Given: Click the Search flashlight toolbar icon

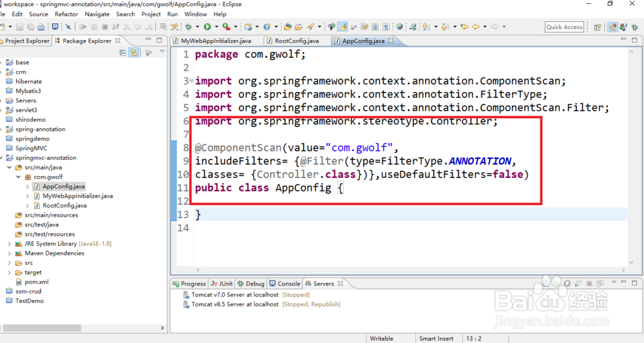Looking at the screenshot, I should click(x=310, y=26).
